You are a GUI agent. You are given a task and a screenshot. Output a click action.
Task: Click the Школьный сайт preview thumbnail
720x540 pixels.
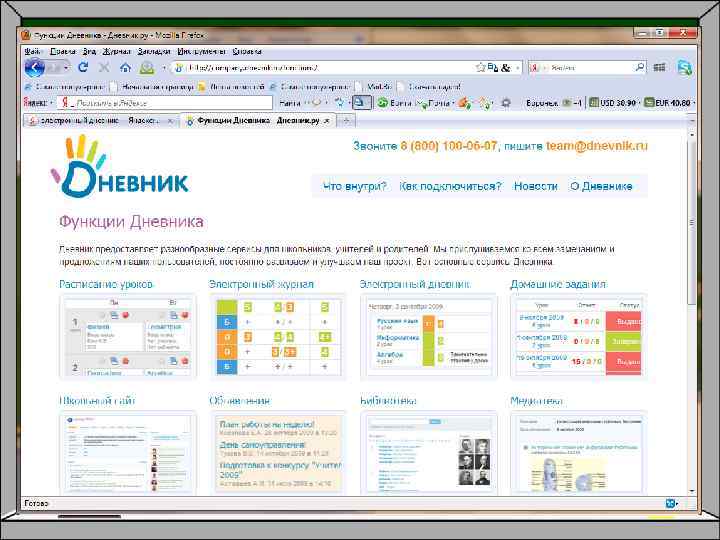128,453
